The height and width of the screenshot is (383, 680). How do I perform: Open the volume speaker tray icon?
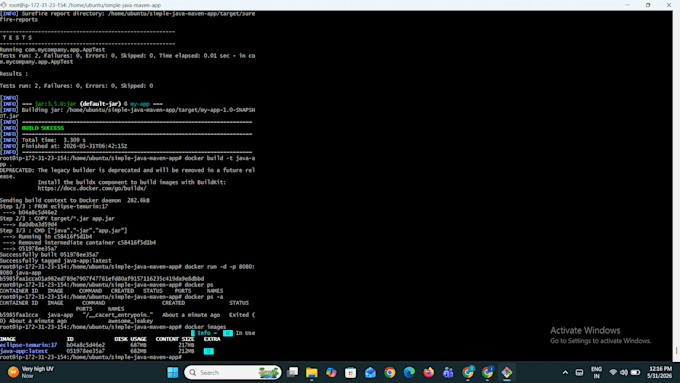click(x=624, y=372)
